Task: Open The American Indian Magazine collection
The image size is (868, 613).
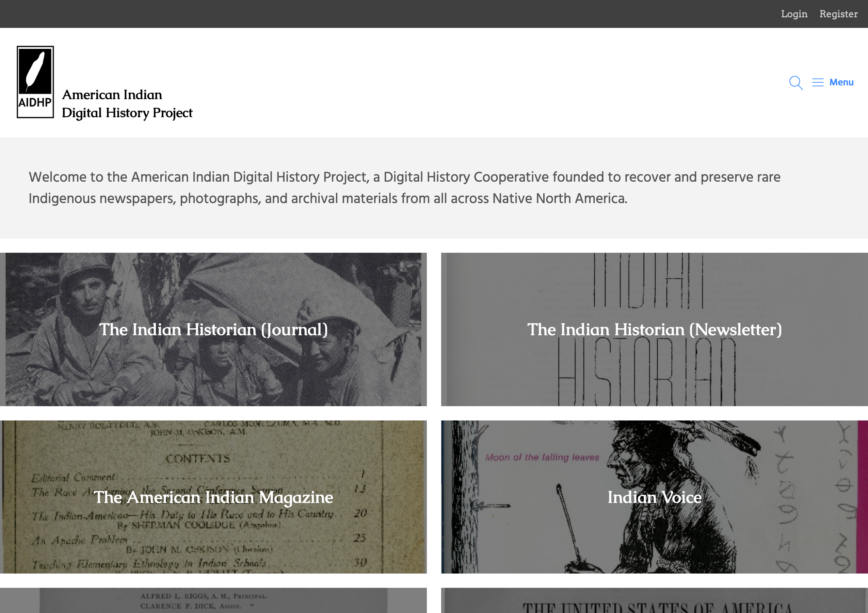Action: pos(213,497)
